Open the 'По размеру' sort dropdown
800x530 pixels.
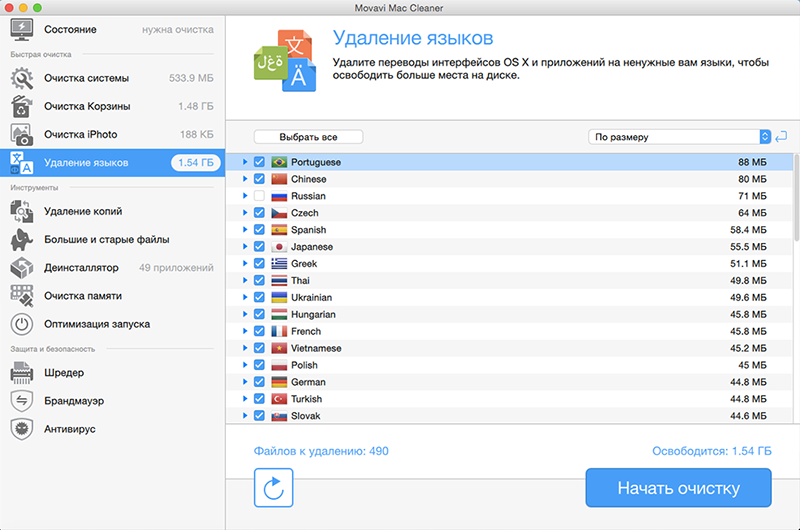click(x=680, y=137)
